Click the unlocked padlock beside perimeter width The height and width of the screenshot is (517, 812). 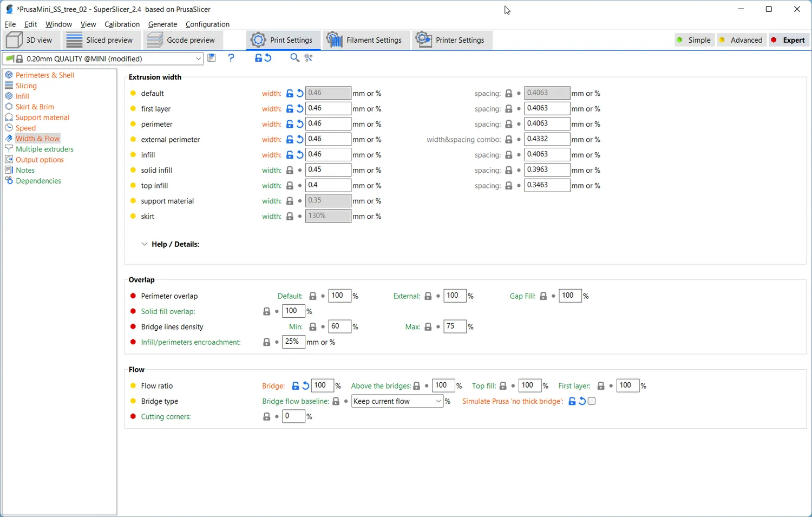click(290, 124)
